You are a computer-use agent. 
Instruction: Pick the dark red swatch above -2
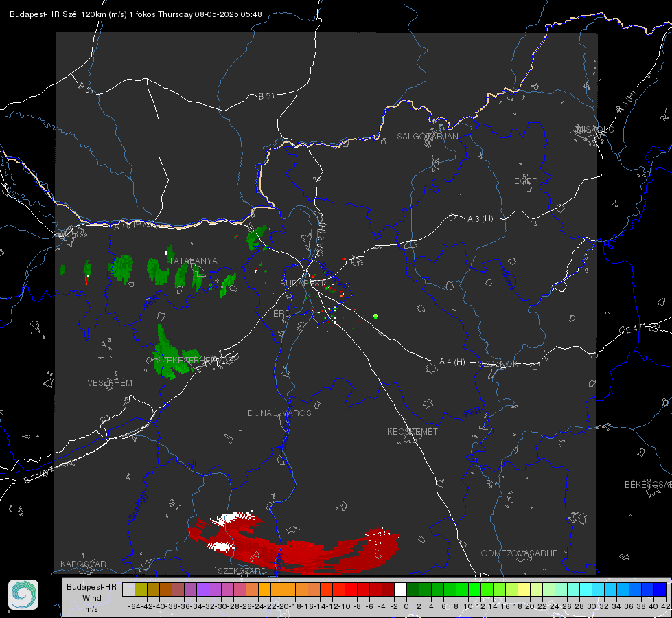pos(388,590)
